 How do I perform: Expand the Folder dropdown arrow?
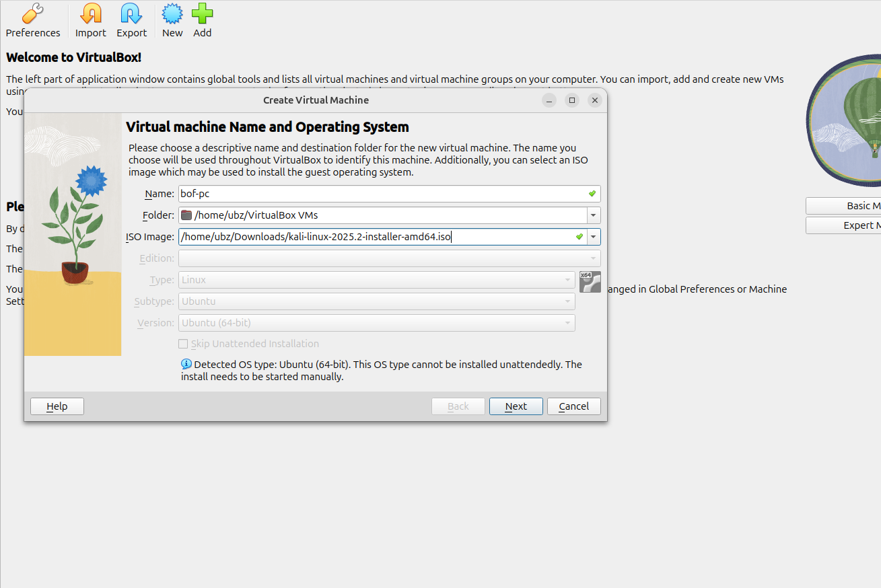pyautogui.click(x=593, y=215)
